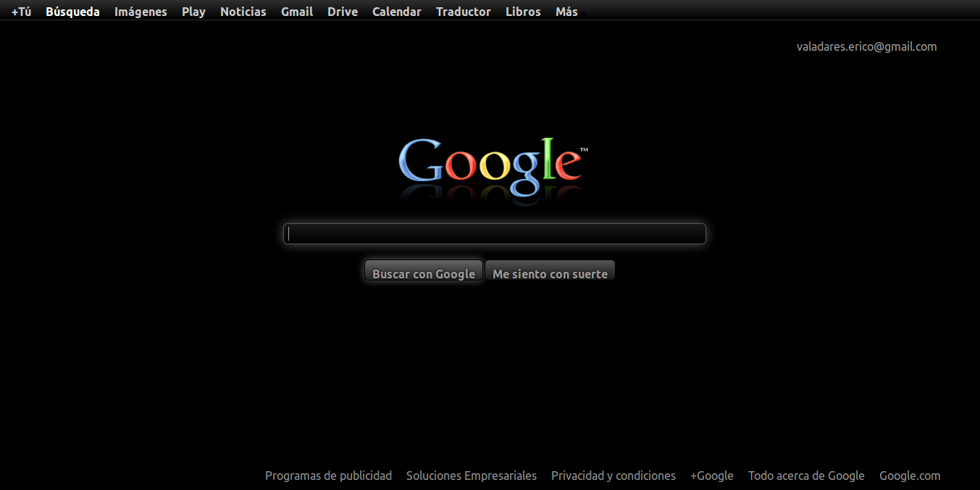Open Libros in the navigation bar
This screenshot has height=490, width=980.
pos(523,12)
